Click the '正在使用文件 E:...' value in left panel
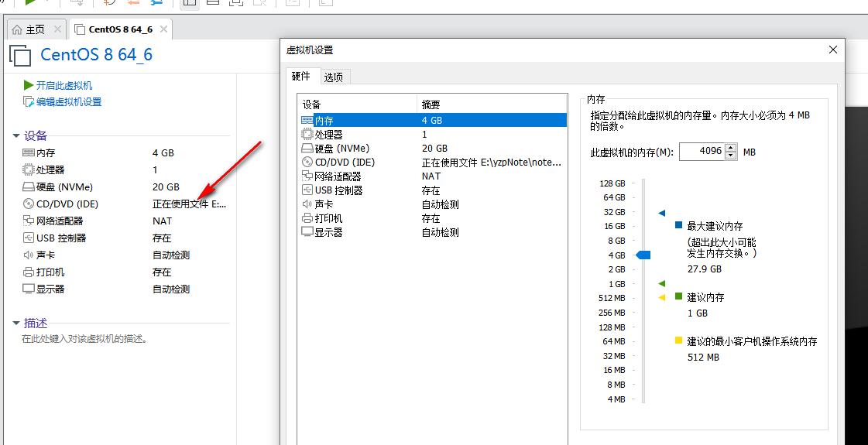Image resolution: width=868 pixels, height=445 pixels. (x=190, y=204)
